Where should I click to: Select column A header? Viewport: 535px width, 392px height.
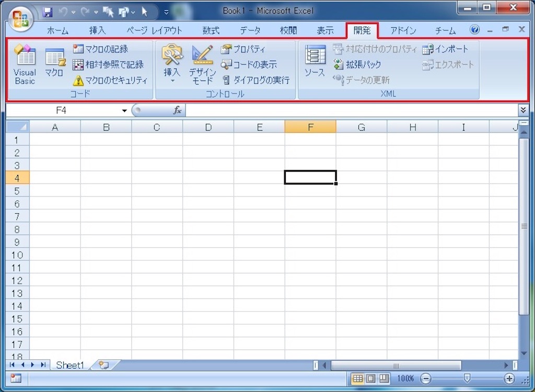coord(55,128)
